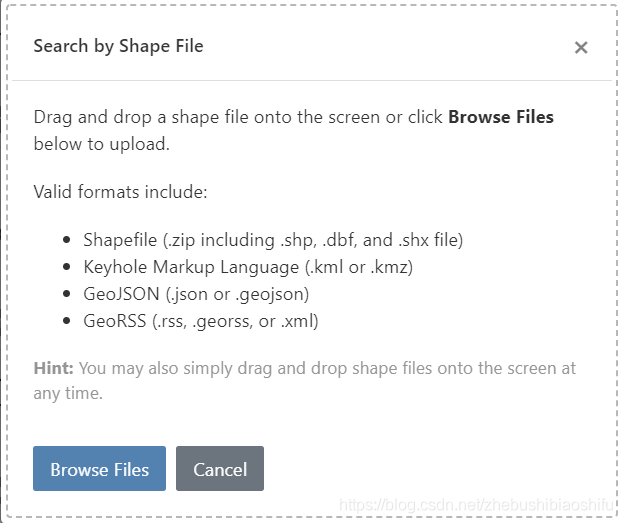622x523 pixels.
Task: Click the Search by Shape File title
Action: 118,46
